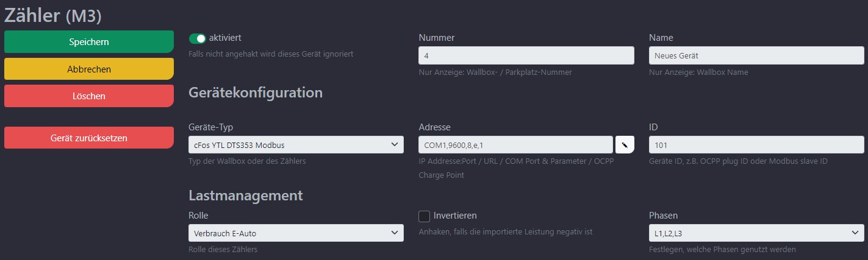
Task: Delete the device via Löschen button
Action: click(x=89, y=96)
